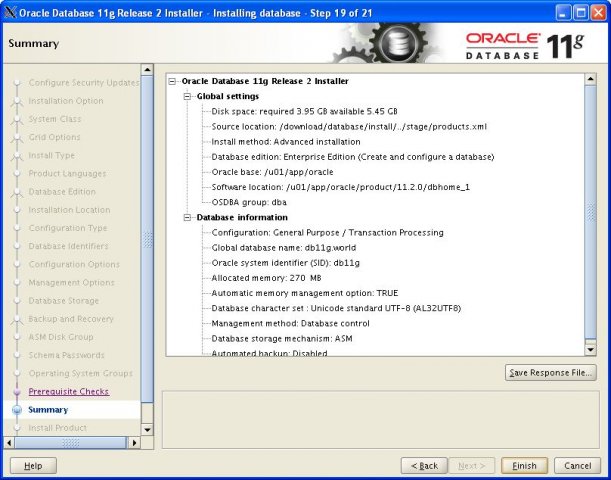The image size is (611, 480).
Task: Collapse the Oracle Database 11g Release 2 Installer node
Action: click(x=172, y=81)
